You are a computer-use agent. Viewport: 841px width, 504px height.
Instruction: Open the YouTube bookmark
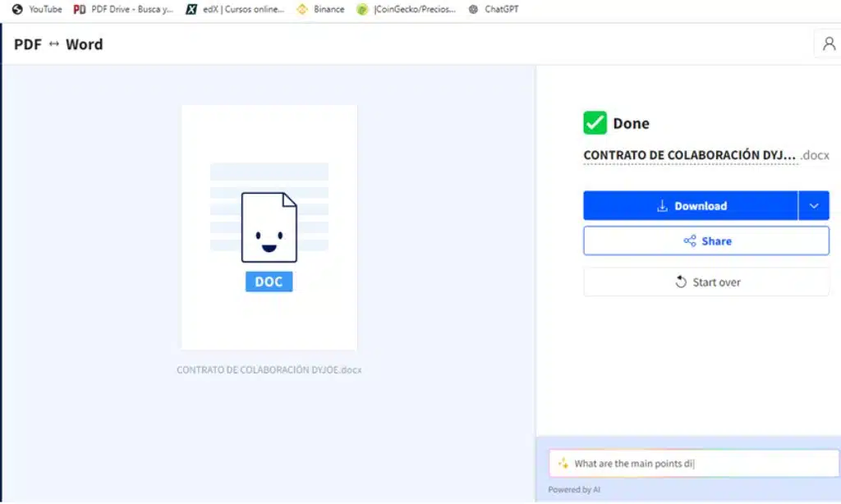(x=37, y=10)
